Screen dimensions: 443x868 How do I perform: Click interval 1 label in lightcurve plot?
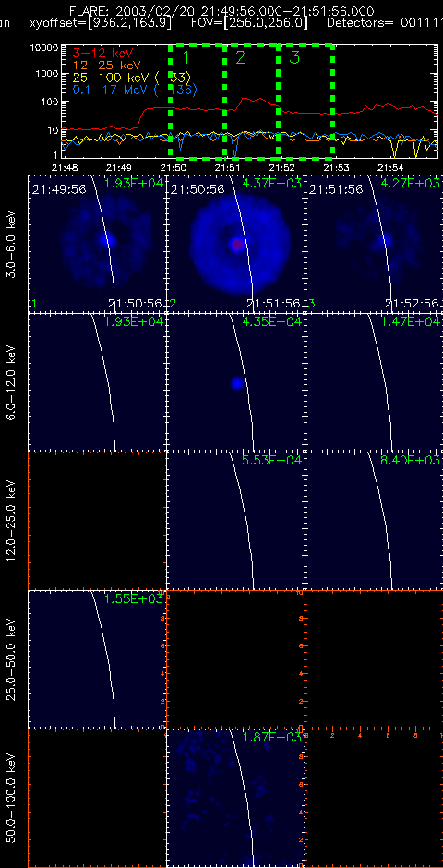click(186, 57)
